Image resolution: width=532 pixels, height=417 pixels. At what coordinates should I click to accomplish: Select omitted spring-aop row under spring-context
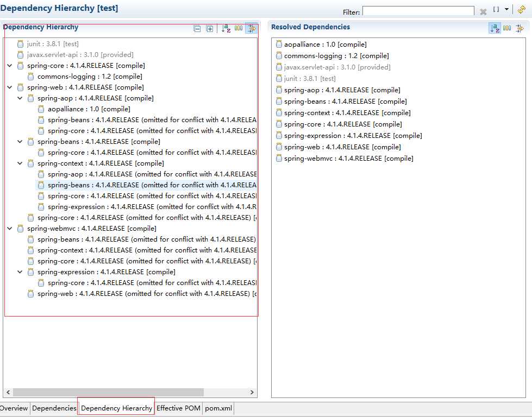tap(152, 174)
